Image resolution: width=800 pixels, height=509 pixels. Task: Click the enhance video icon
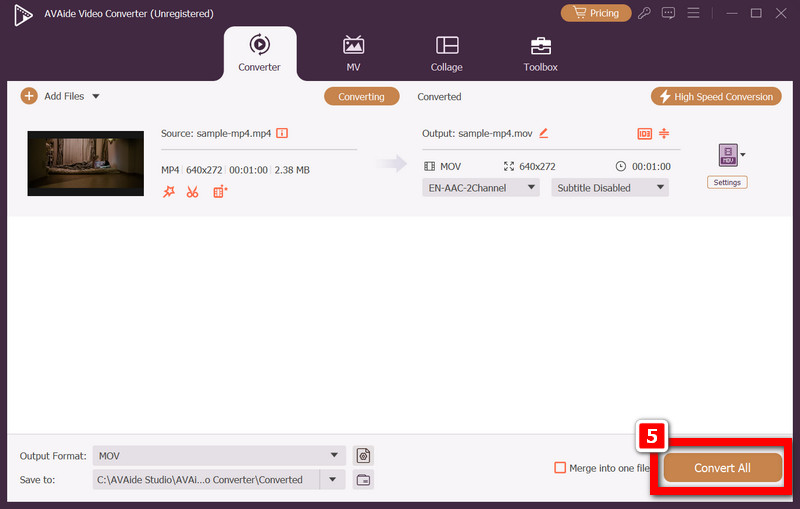220,192
